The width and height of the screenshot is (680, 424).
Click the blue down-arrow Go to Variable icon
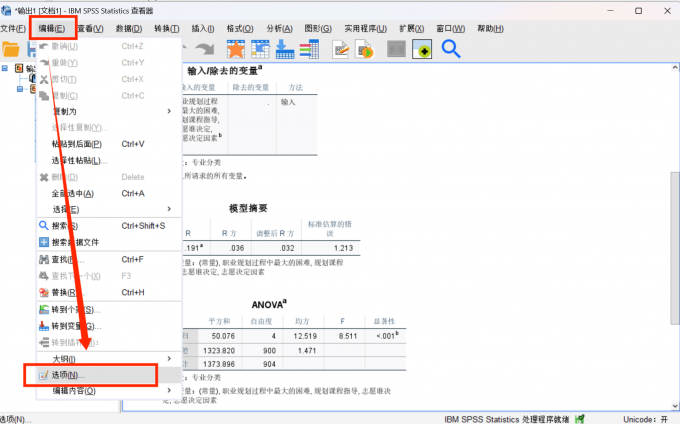(x=285, y=49)
